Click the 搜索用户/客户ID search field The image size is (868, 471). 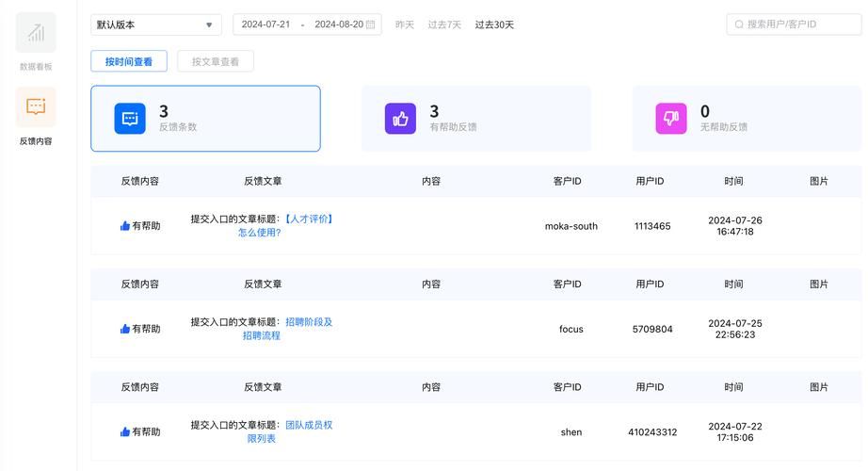(794, 24)
